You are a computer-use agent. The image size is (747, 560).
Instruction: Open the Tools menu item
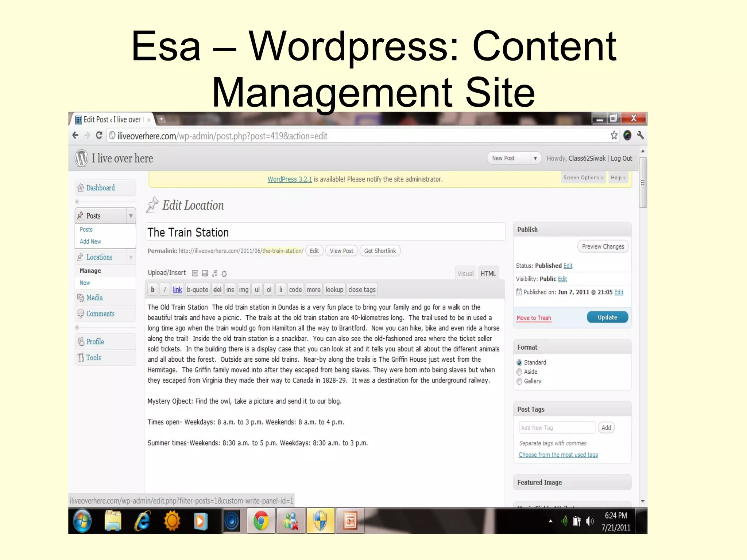(x=93, y=358)
